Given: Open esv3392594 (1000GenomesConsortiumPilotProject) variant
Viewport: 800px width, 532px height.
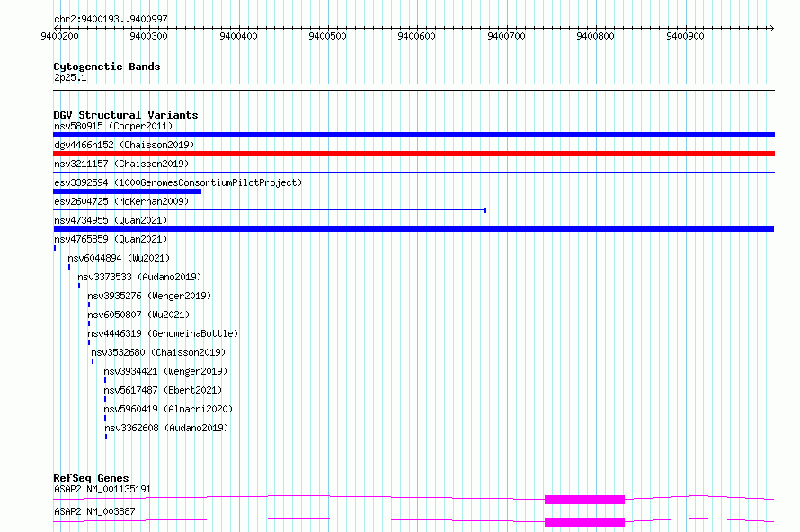Looking at the screenshot, I should [178, 182].
